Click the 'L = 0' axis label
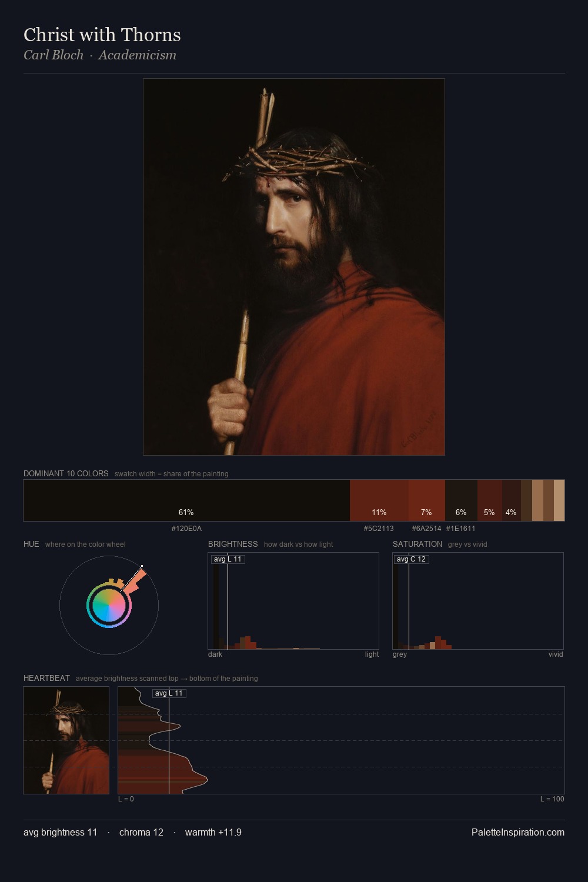 click(x=126, y=799)
